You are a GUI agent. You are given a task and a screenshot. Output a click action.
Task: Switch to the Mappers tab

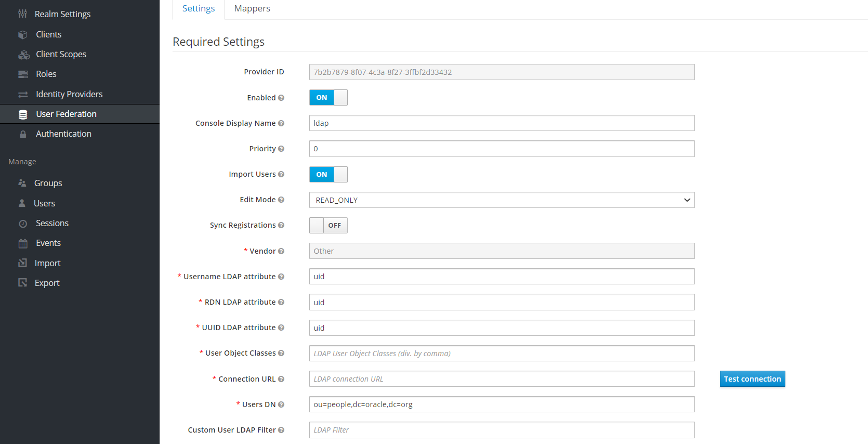pyautogui.click(x=252, y=9)
